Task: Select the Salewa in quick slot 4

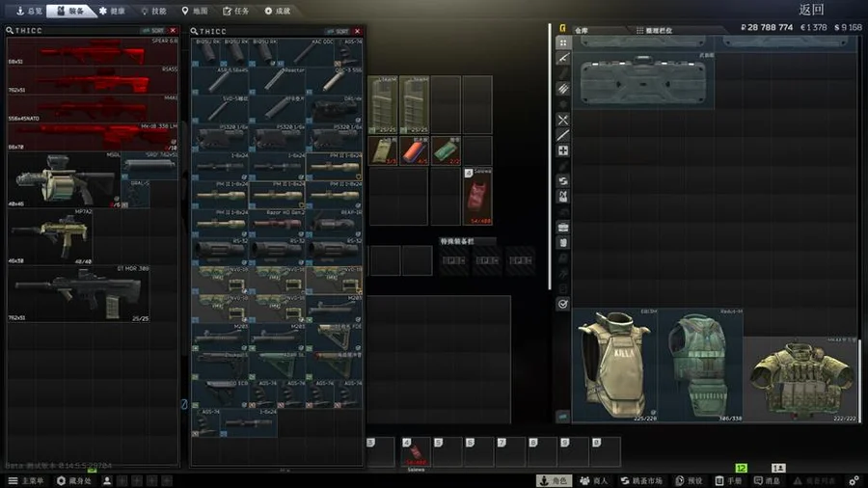Action: (416, 451)
